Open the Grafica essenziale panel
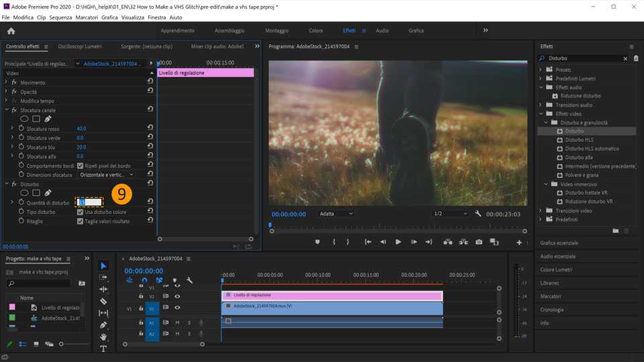The width and height of the screenshot is (644, 362). 559,243
